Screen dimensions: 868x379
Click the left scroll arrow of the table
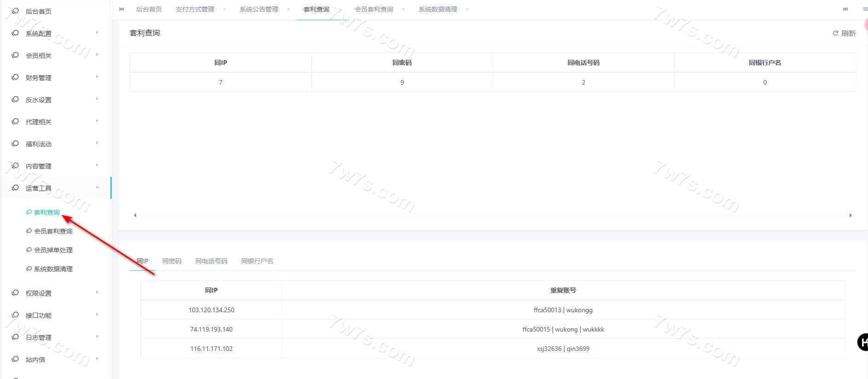135,215
